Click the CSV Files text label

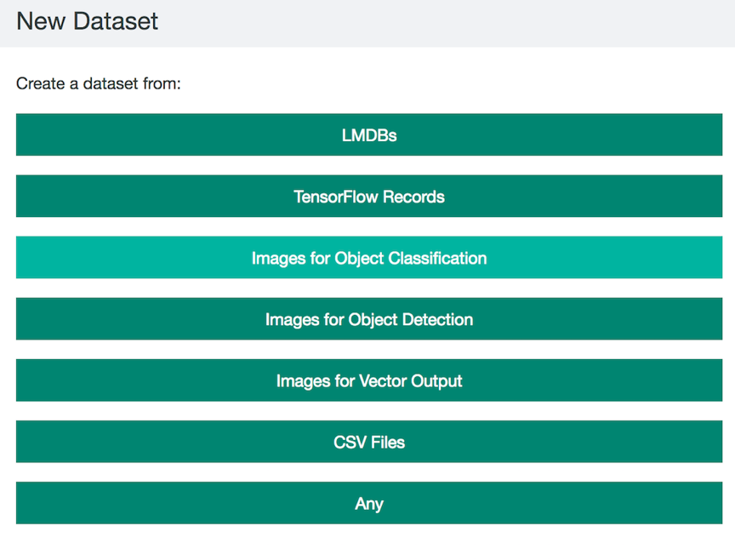tap(369, 443)
